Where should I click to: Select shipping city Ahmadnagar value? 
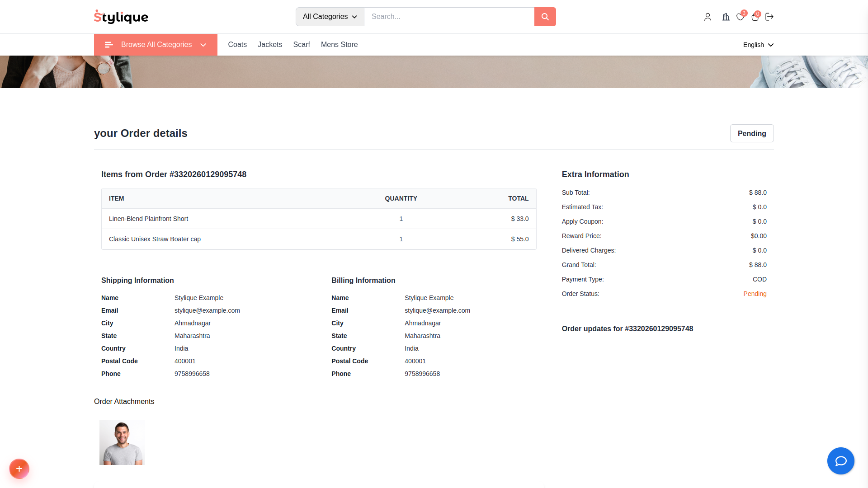[x=193, y=323]
